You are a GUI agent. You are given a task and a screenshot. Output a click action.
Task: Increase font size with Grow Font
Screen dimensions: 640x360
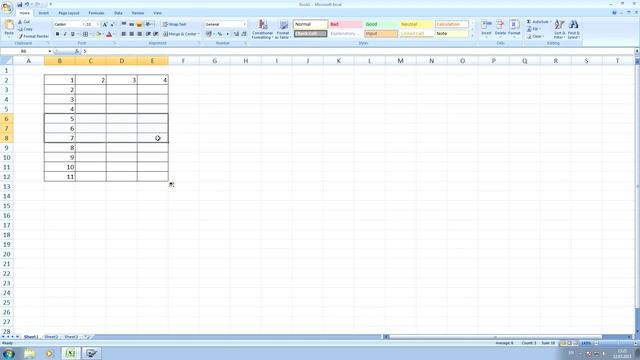(105, 24)
